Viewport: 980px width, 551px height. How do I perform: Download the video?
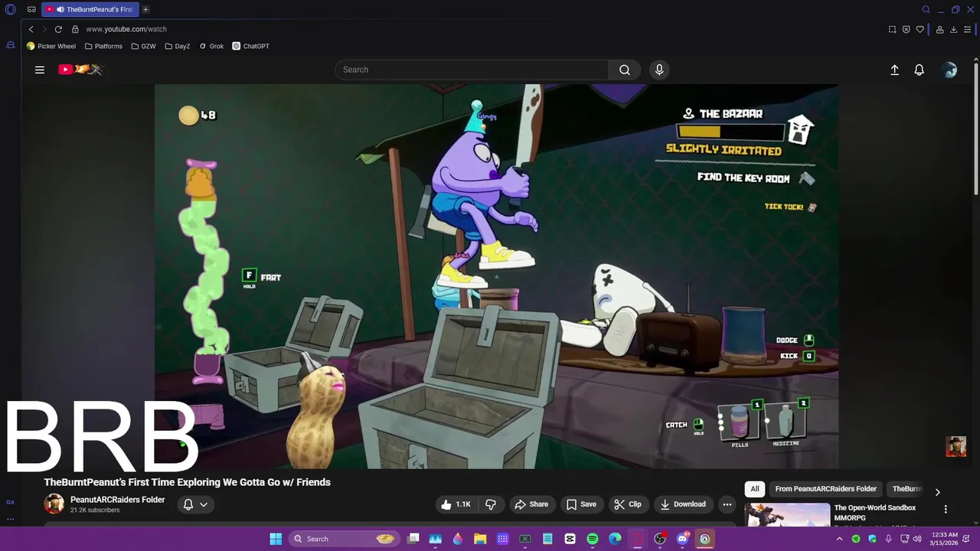click(683, 504)
